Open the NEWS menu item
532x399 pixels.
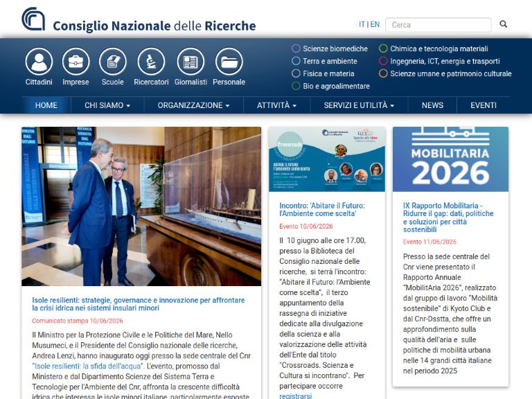tap(432, 105)
